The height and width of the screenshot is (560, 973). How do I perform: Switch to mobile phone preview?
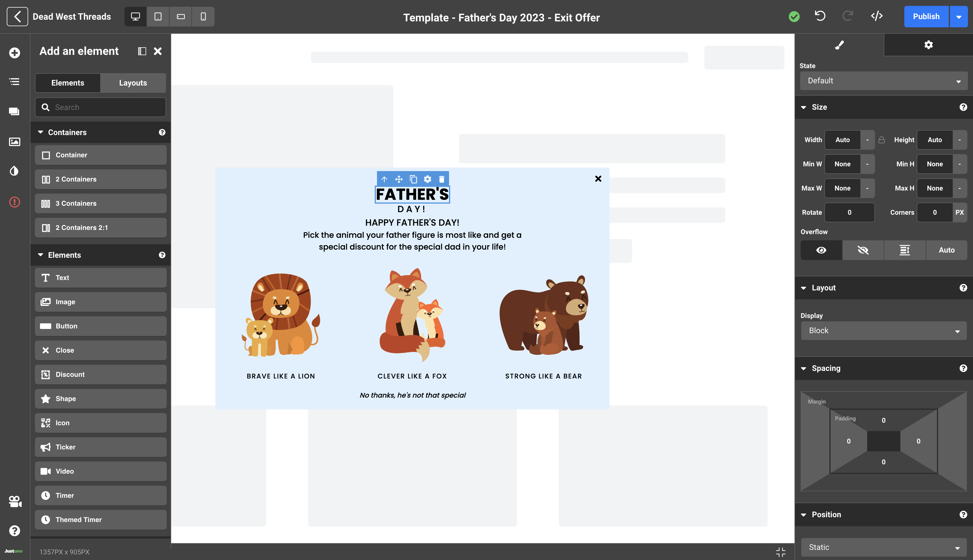point(203,17)
